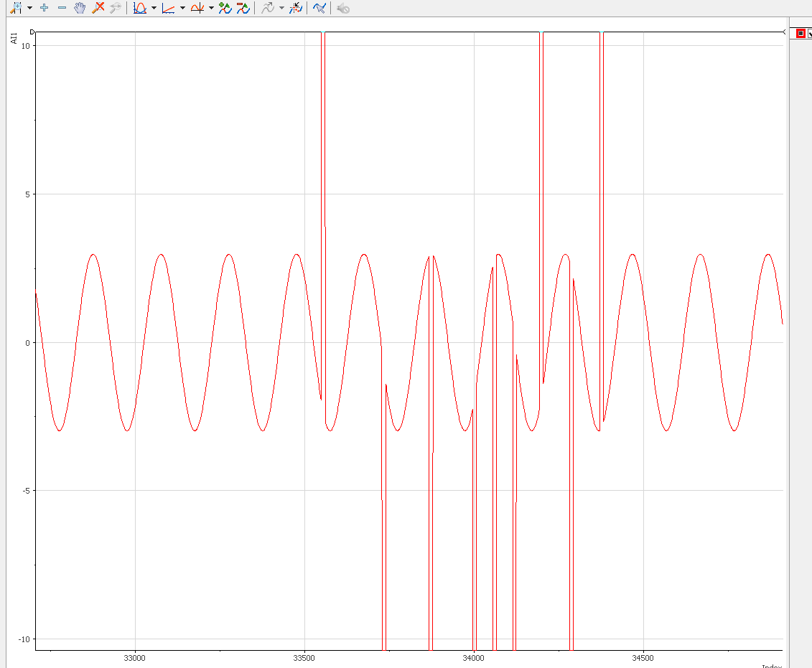The height and width of the screenshot is (668, 812).
Task: Toggle the data point snap marker tool
Action: tap(296, 8)
